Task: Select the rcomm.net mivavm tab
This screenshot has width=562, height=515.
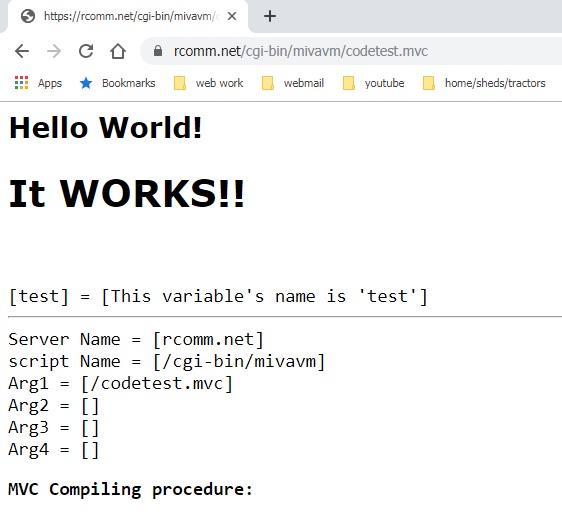Action: 128,16
